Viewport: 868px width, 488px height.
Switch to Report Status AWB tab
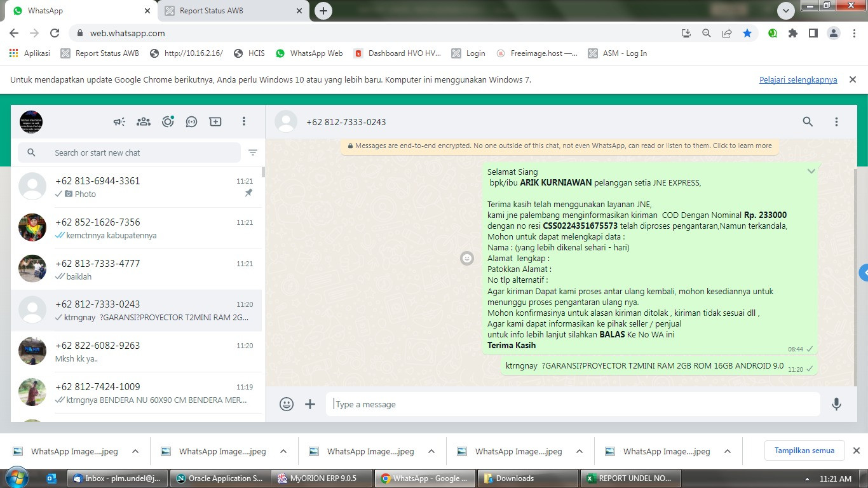[x=233, y=11]
